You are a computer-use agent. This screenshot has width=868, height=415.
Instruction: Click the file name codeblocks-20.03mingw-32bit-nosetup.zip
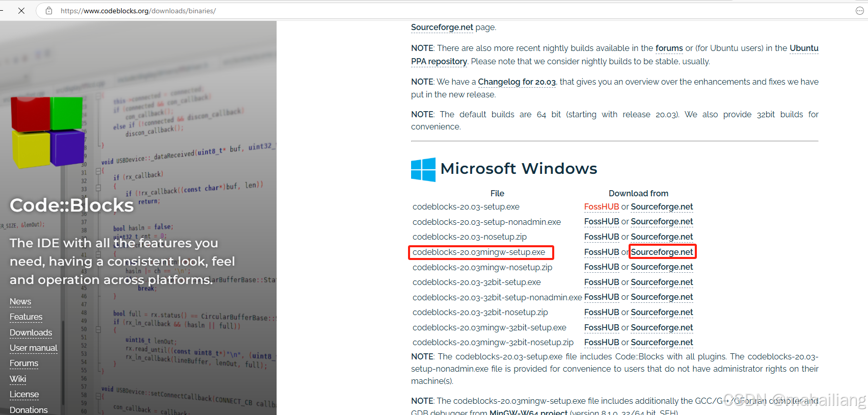493,343
